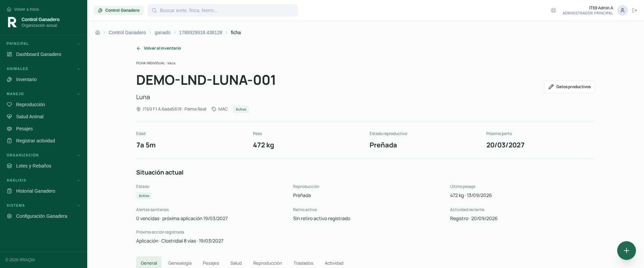This screenshot has height=268, width=644.
Task: Click Aplicación · Clostridial 8 vías text
Action: tap(179, 241)
